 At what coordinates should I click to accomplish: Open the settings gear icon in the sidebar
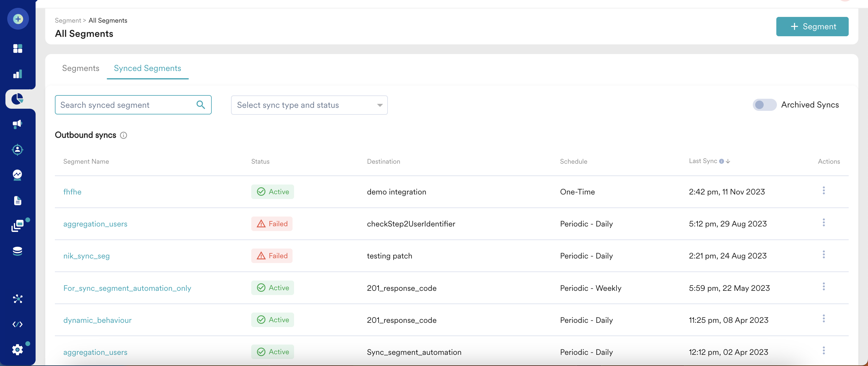[x=17, y=349]
